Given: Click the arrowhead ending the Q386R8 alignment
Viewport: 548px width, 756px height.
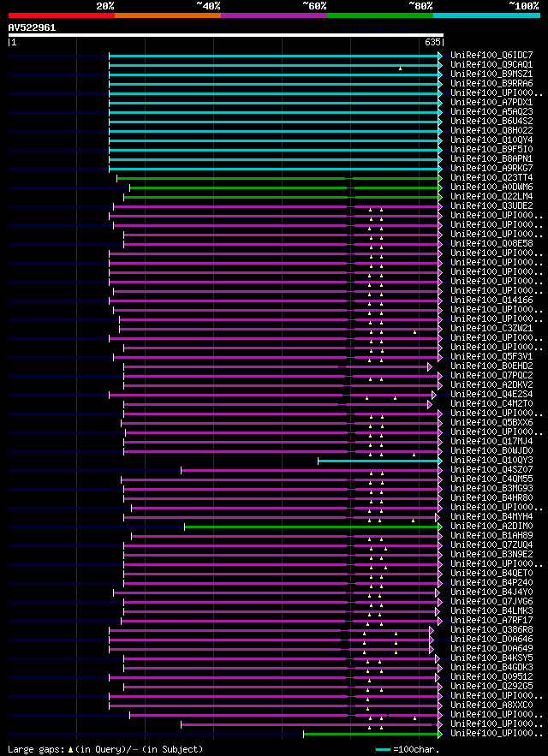Looking at the screenshot, I should pos(432,630).
